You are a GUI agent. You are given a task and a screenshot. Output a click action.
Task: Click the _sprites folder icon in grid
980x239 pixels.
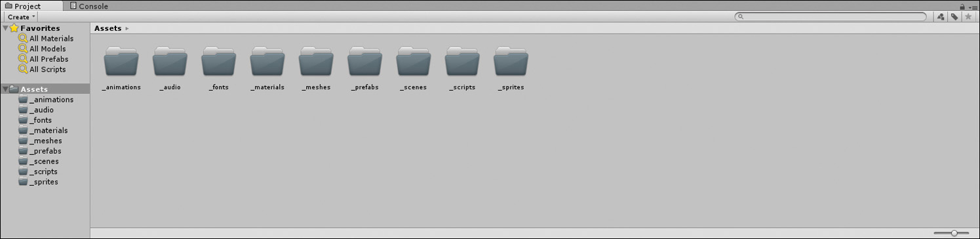click(x=511, y=62)
